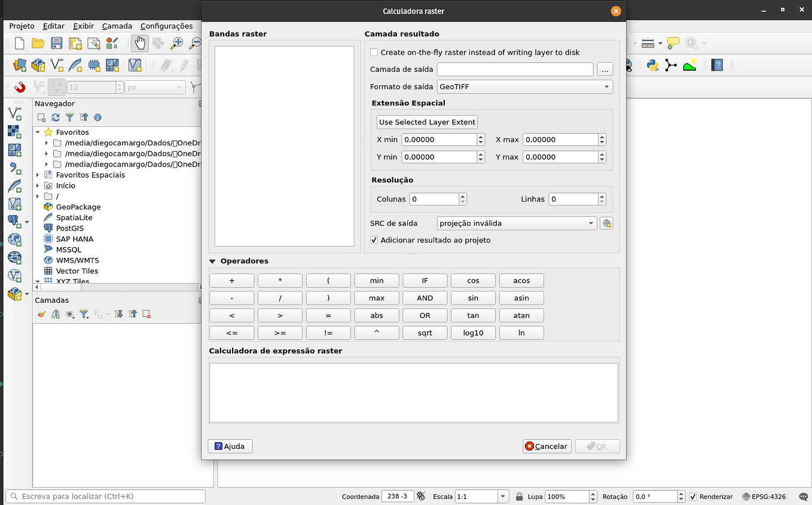This screenshot has height=505, width=812.
Task: Click the Save Project floppy icon
Action: [x=57, y=43]
